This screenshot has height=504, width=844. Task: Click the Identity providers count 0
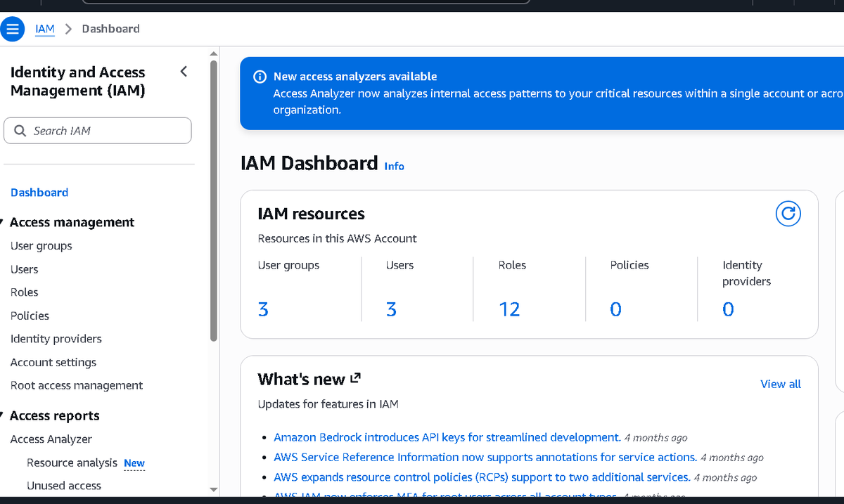tap(728, 309)
